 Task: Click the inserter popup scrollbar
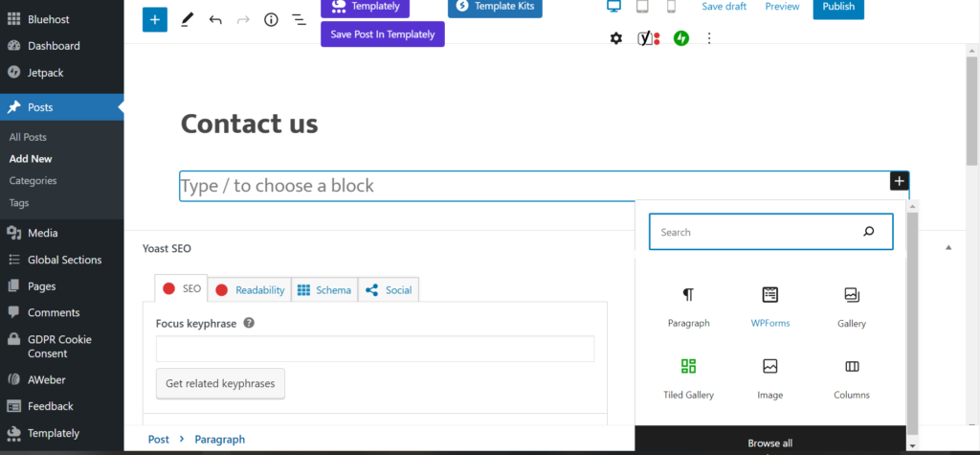click(912, 322)
